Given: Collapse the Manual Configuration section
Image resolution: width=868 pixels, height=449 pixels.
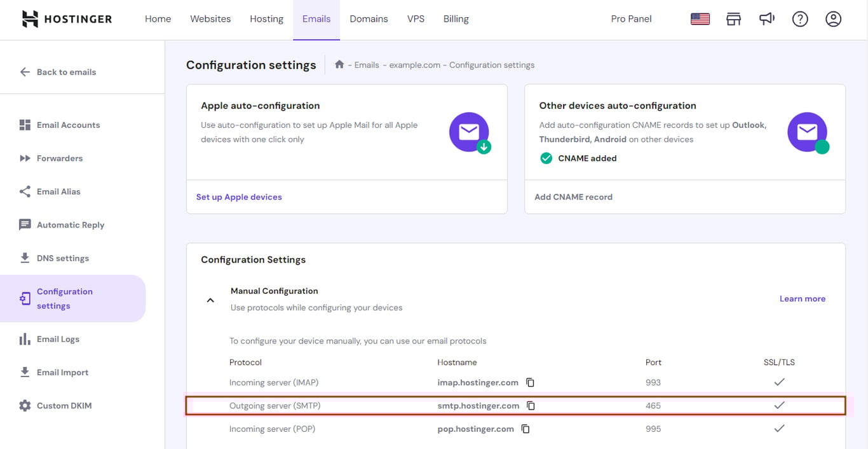Looking at the screenshot, I should [210, 299].
